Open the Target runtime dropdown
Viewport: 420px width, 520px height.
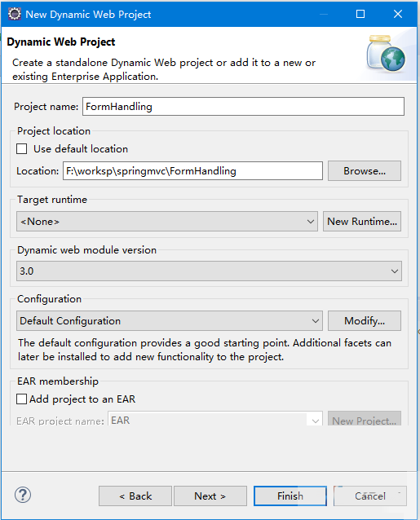coord(167,221)
